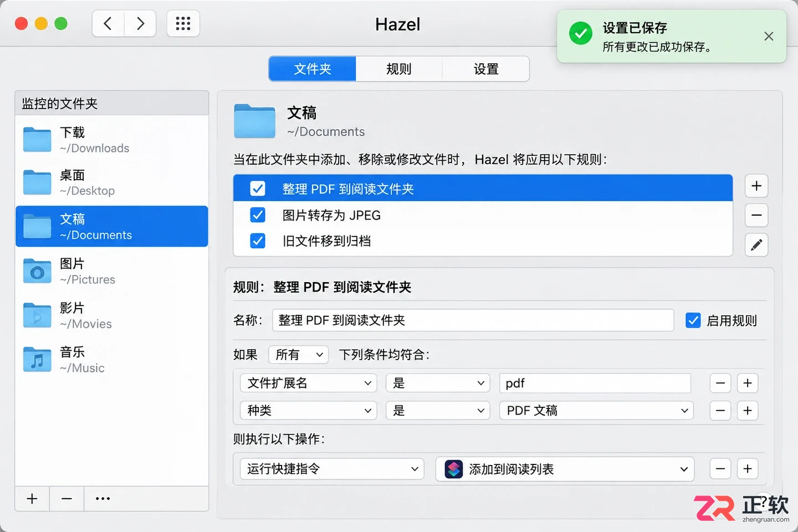Open the 是 operator dropdown beside 文件扩展名
Viewport: 798px width, 532px height.
click(x=438, y=383)
